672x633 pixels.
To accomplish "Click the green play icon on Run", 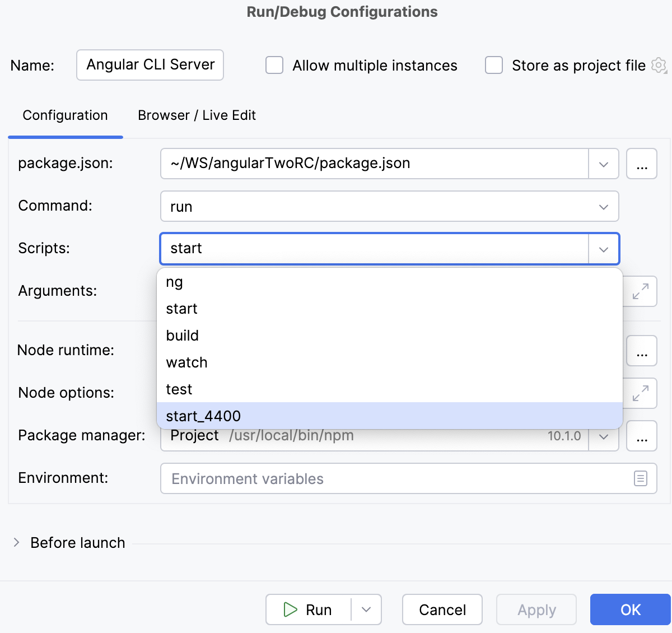I will click(291, 609).
